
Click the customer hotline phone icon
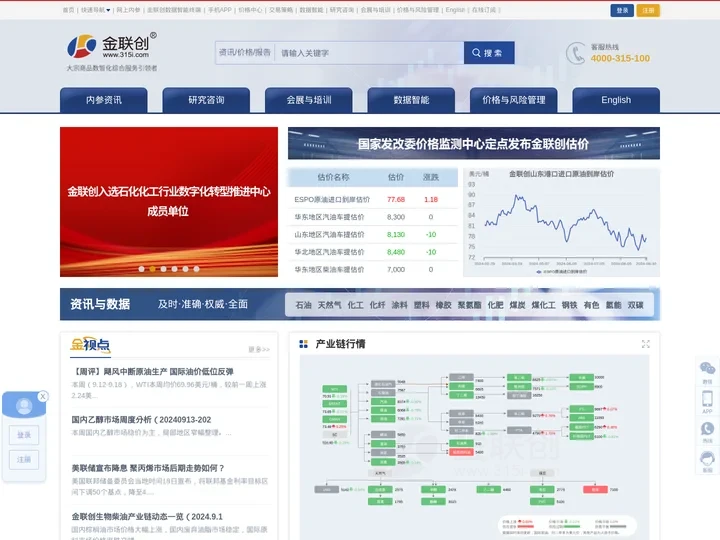tap(575, 53)
